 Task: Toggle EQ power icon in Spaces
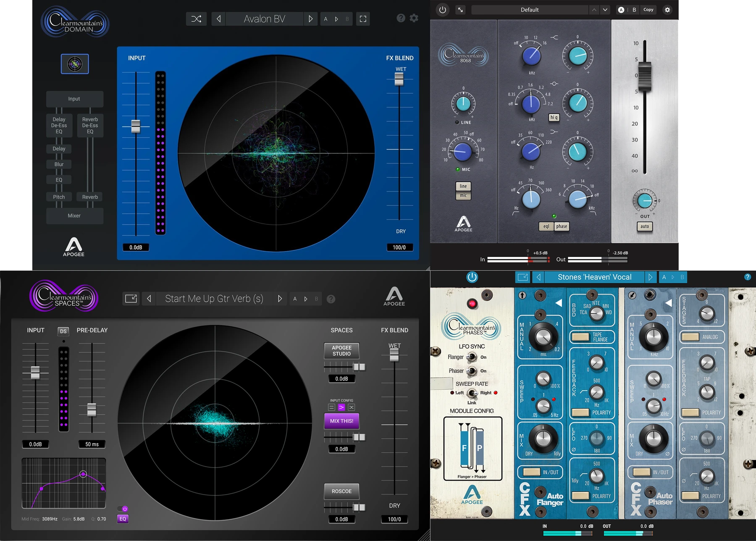[125, 509]
